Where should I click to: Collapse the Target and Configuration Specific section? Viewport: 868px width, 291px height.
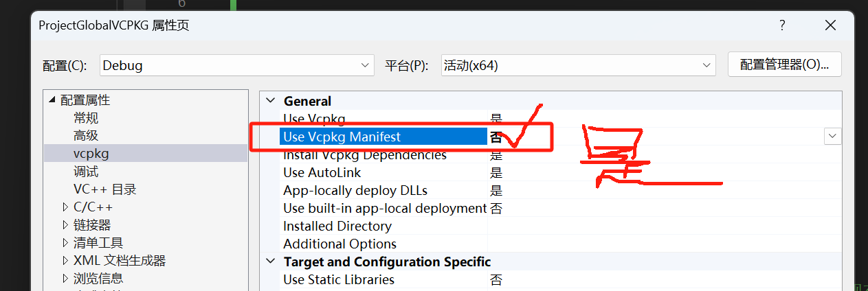tap(270, 261)
